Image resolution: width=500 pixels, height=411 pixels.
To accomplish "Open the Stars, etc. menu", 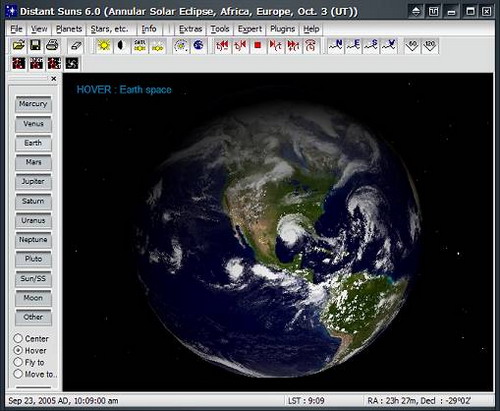I will point(109,29).
